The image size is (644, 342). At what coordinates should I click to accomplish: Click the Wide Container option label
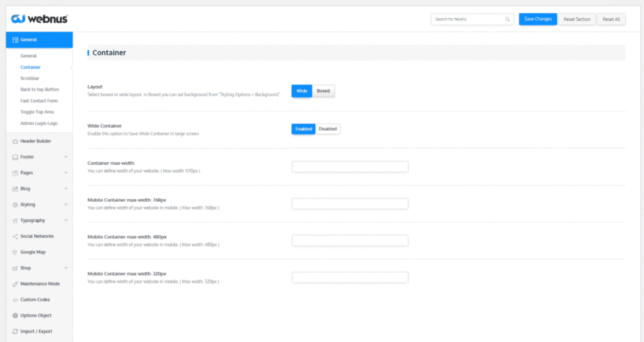pyautogui.click(x=104, y=126)
